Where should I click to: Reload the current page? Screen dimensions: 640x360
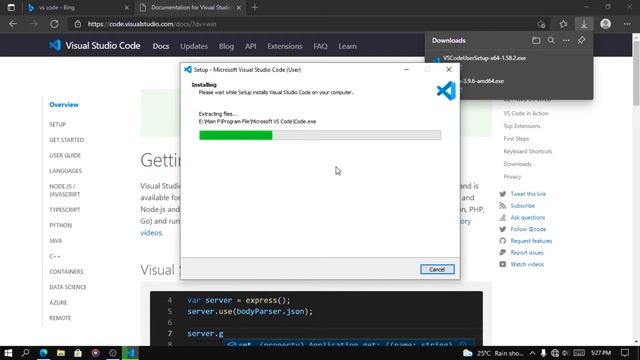[x=54, y=24]
